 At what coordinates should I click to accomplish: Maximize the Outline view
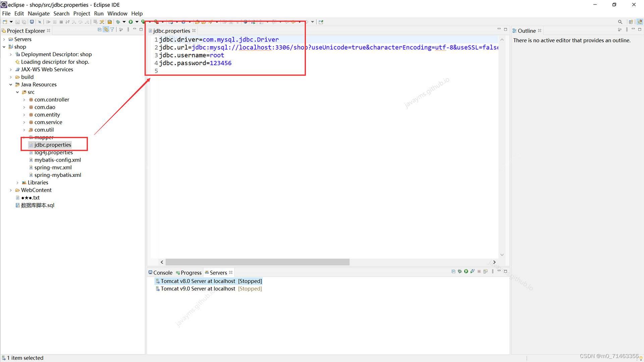[x=640, y=29]
